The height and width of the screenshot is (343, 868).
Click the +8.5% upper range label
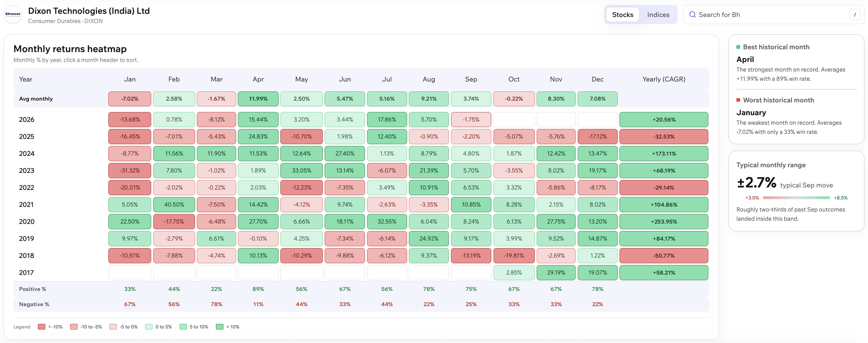pyautogui.click(x=841, y=198)
